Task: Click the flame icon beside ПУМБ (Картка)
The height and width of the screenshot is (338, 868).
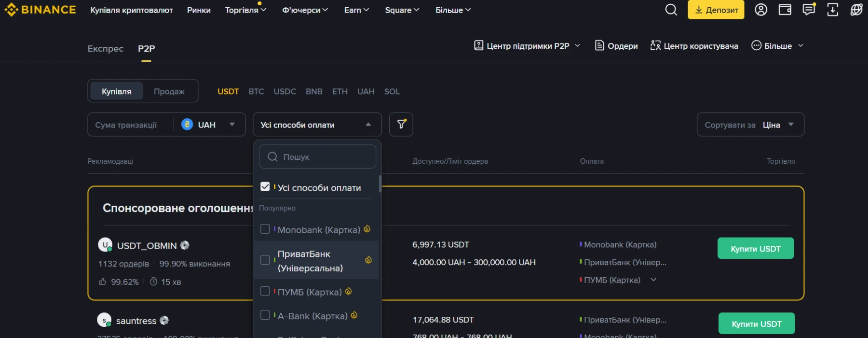Action: pos(348,291)
